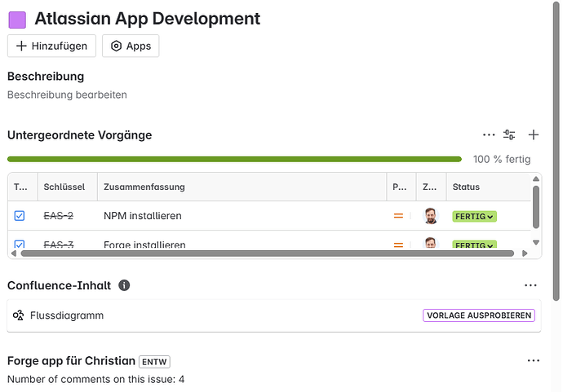Add a child issue with the plus icon

pos(534,134)
